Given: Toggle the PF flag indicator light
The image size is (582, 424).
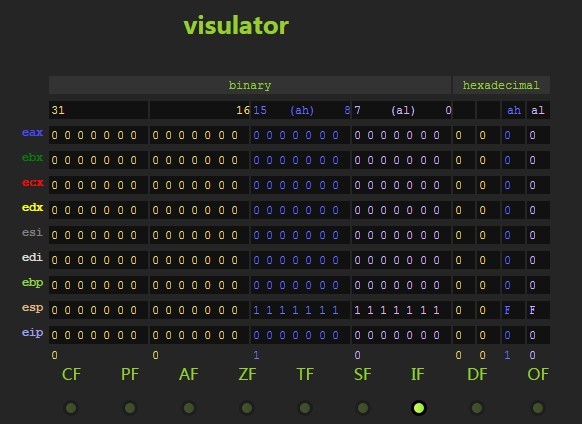Looking at the screenshot, I should click(x=130, y=408).
